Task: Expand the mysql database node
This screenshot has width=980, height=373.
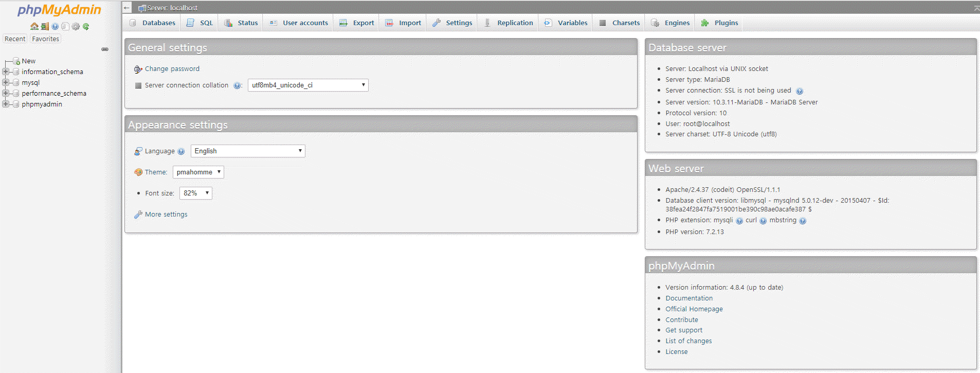Action: click(x=6, y=83)
